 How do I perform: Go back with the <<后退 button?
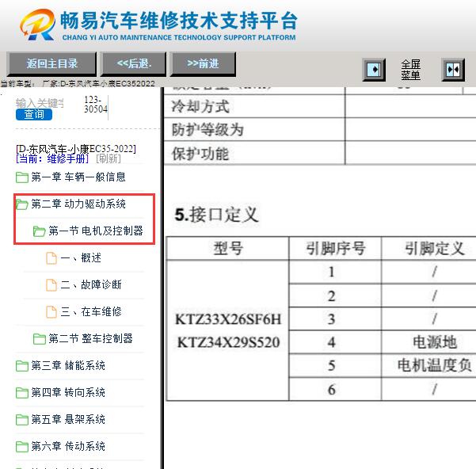(134, 63)
